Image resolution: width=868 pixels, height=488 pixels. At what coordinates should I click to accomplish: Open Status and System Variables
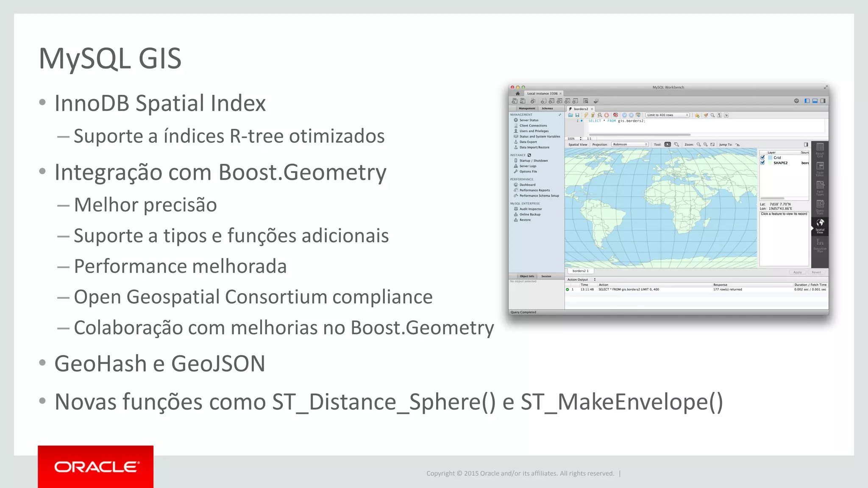coord(537,136)
